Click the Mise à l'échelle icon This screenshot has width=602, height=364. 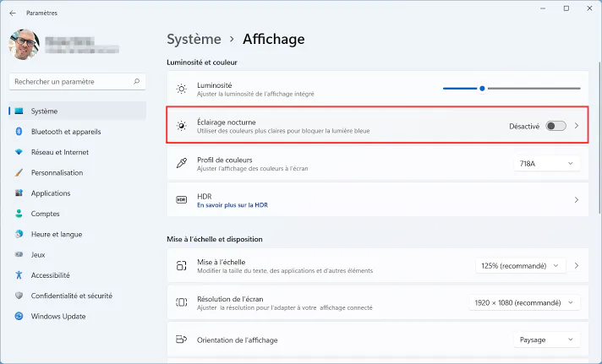coord(182,265)
